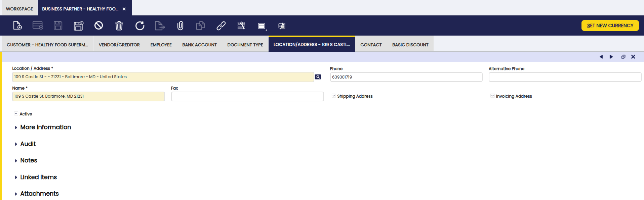Open the location search magnifier icon
This screenshot has height=200, width=644.
tap(318, 77)
